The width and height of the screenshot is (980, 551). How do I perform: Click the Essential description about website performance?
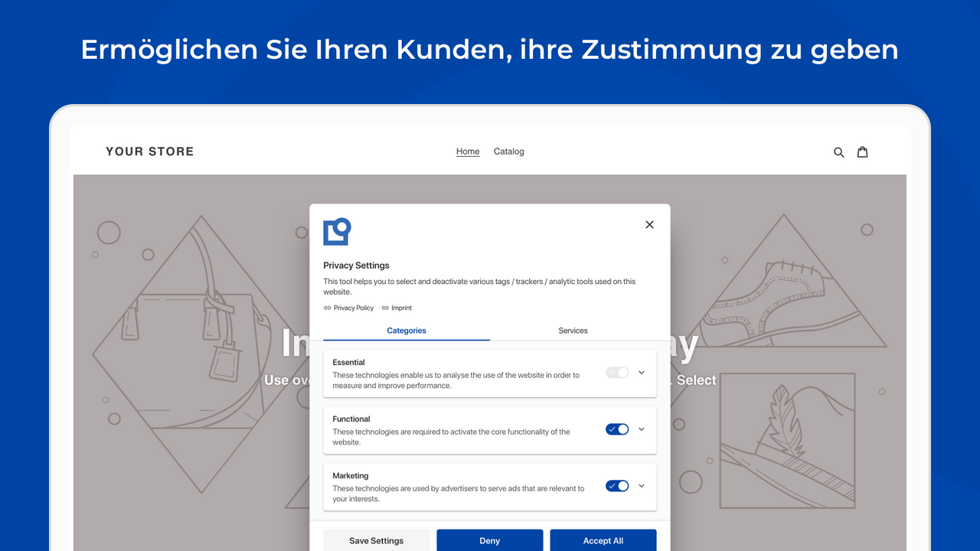coord(456,380)
